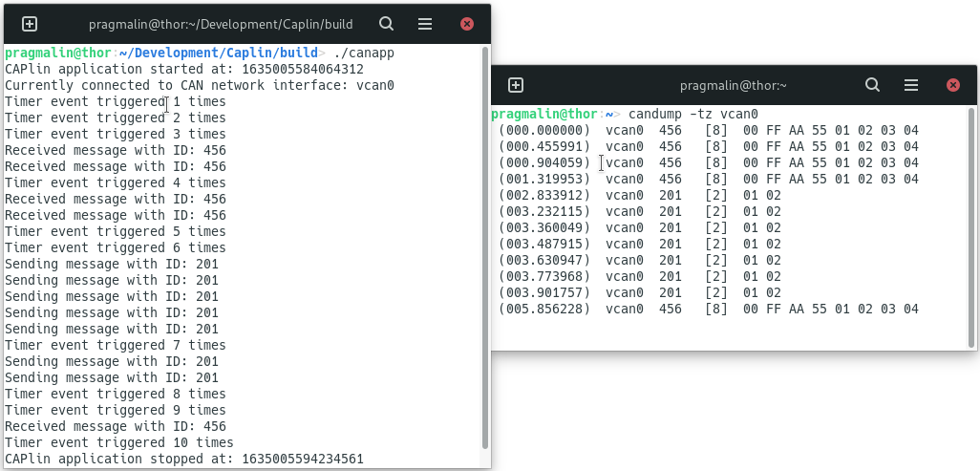
Task: Click 'Timer event triggered 3 times' line
Action: pos(115,134)
